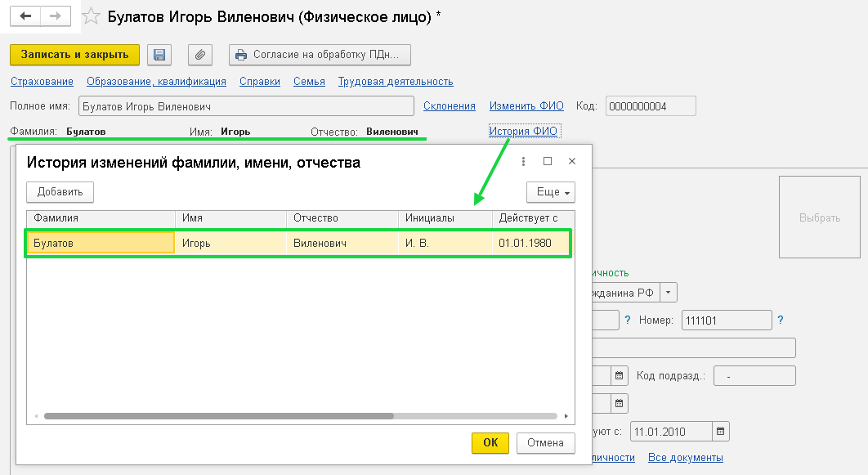The width and height of the screenshot is (868, 475).
Task: Click the Изменить ФИО link
Action: tap(526, 105)
